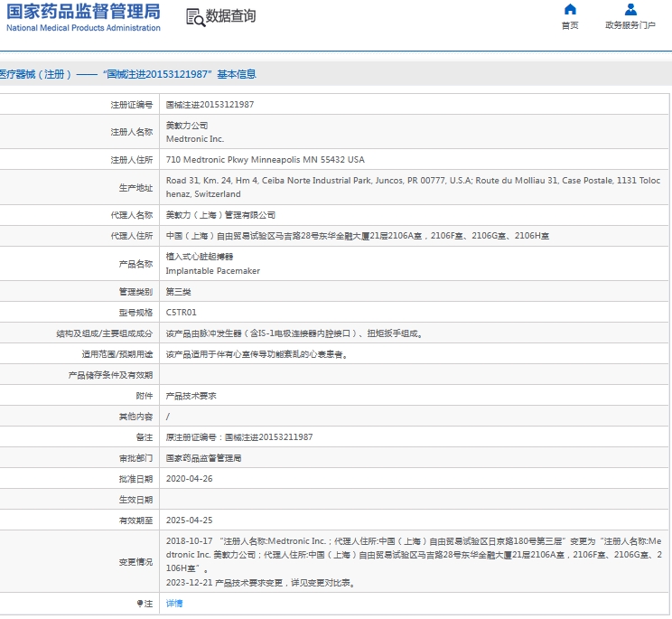Click the 代理人名称 row label
Image resolution: width=672 pixels, height=619 pixels.
[x=131, y=215]
